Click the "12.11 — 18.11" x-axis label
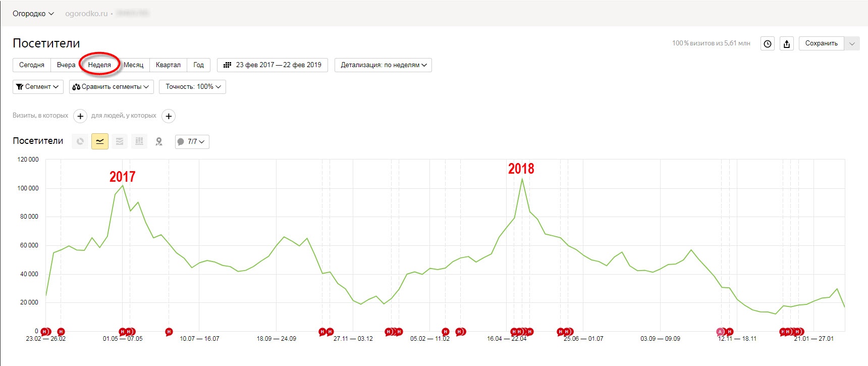The width and height of the screenshot is (868, 366). [x=737, y=339]
